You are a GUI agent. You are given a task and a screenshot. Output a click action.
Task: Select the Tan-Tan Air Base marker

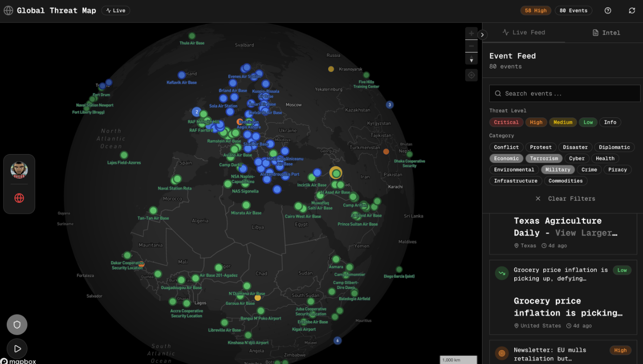click(153, 210)
